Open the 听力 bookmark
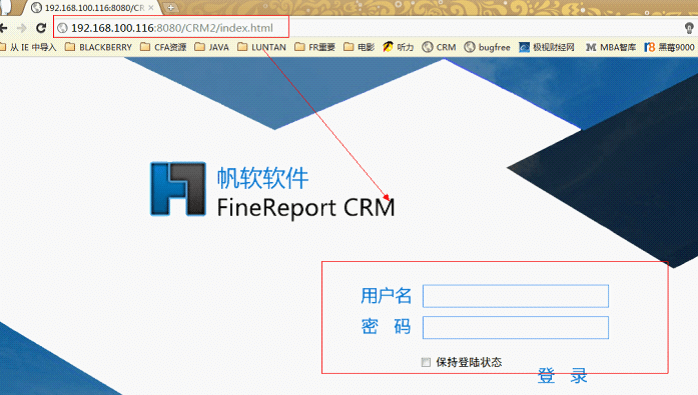 tap(398, 47)
